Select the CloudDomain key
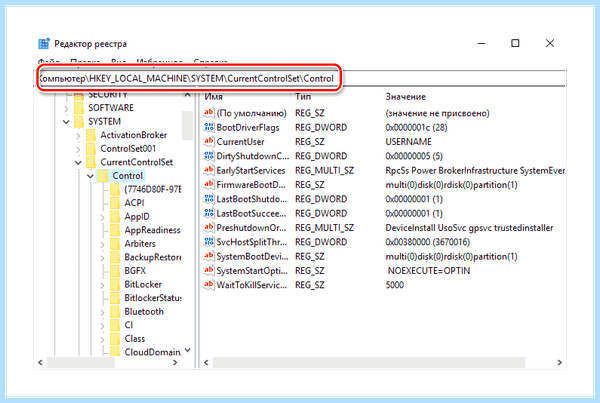Image resolution: width=600 pixels, height=403 pixels. coord(153,352)
